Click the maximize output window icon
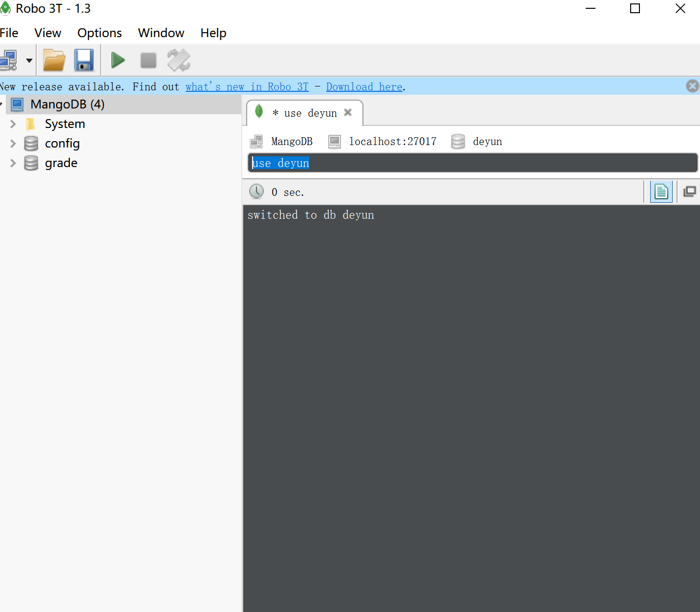The width and height of the screenshot is (700, 612). click(690, 191)
